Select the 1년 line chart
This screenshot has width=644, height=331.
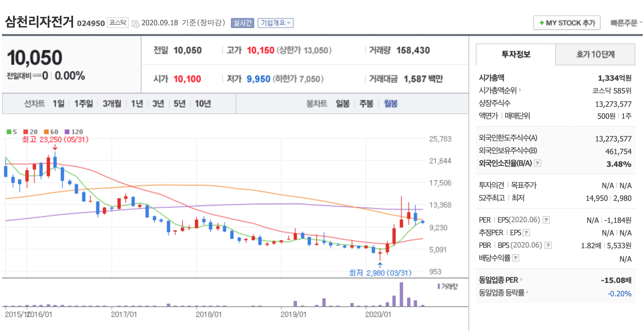point(137,103)
